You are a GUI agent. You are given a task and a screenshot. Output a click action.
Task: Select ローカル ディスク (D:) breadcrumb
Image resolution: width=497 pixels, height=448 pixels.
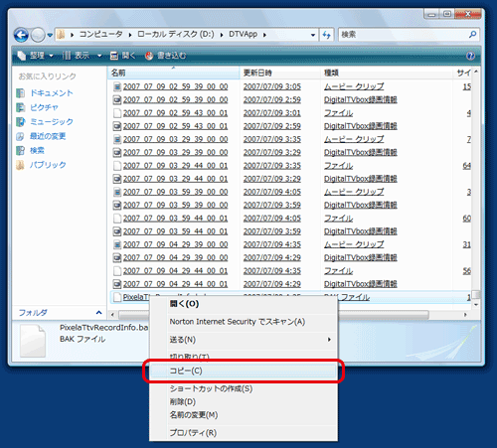tap(176, 34)
